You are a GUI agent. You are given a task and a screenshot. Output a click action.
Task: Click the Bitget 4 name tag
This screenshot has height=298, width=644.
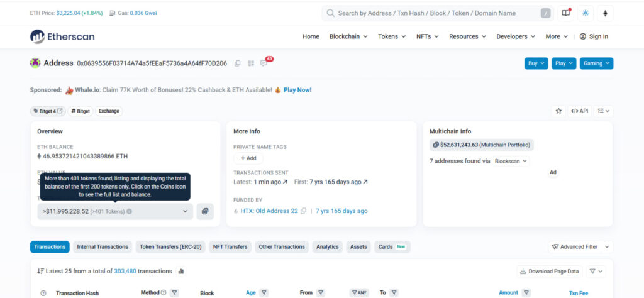48,111
